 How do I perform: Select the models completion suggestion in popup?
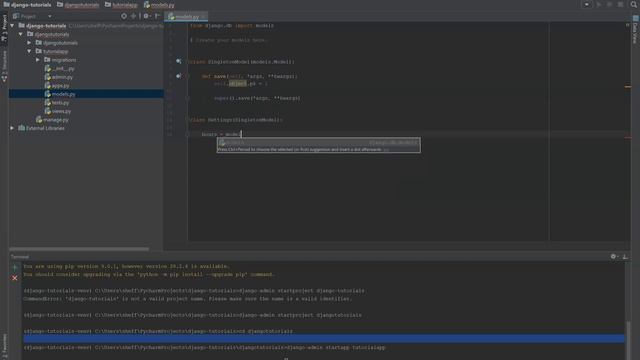[318, 142]
